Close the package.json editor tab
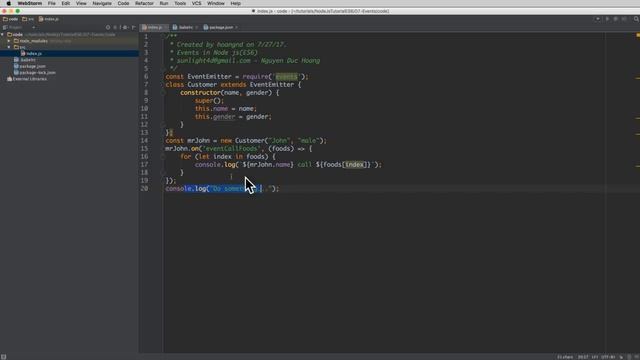 tap(236, 27)
